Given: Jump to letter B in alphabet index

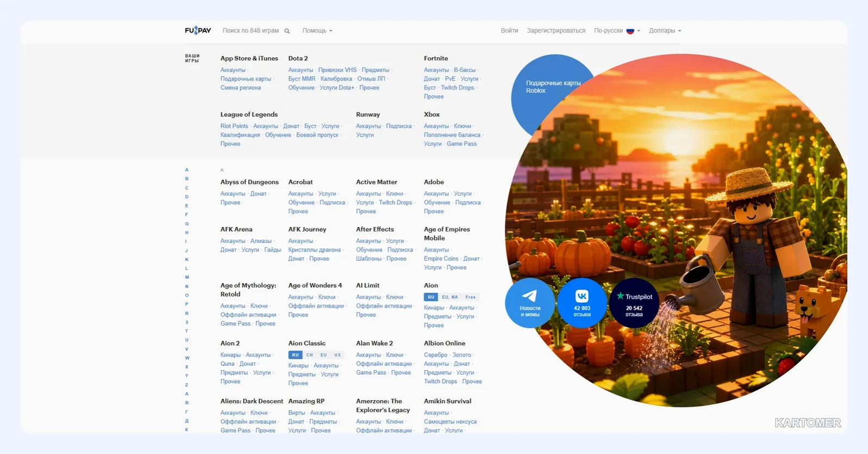Looking at the screenshot, I should 187,179.
